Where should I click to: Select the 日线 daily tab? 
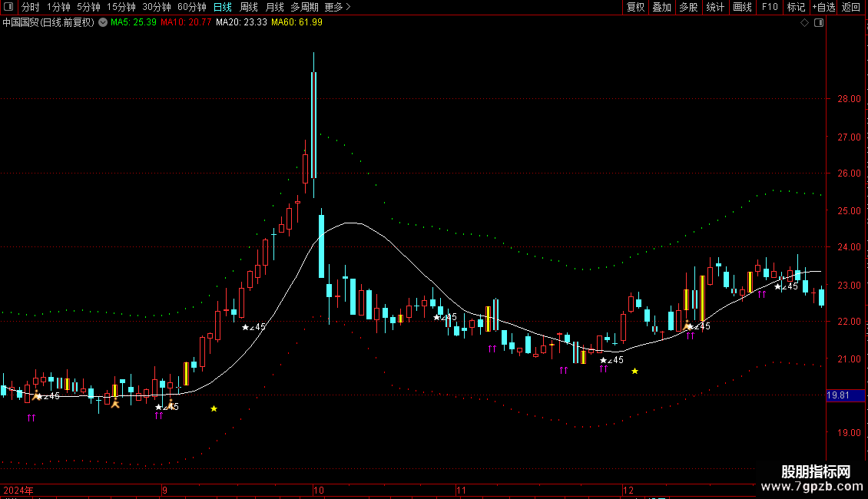point(223,7)
